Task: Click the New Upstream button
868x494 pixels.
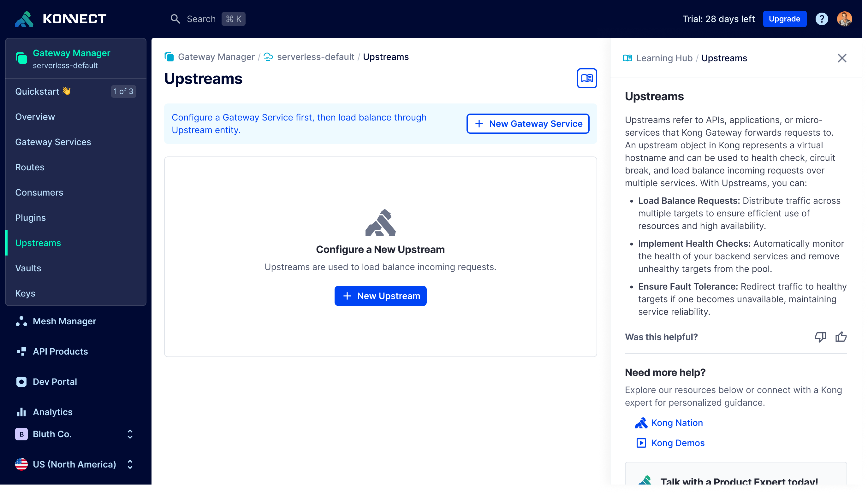Action: point(380,296)
